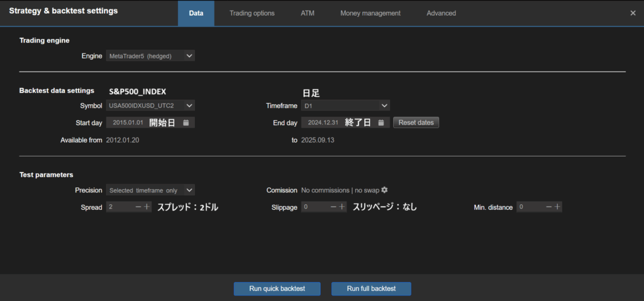
Task: Decrease the Slippage value with minus
Action: [x=333, y=207]
